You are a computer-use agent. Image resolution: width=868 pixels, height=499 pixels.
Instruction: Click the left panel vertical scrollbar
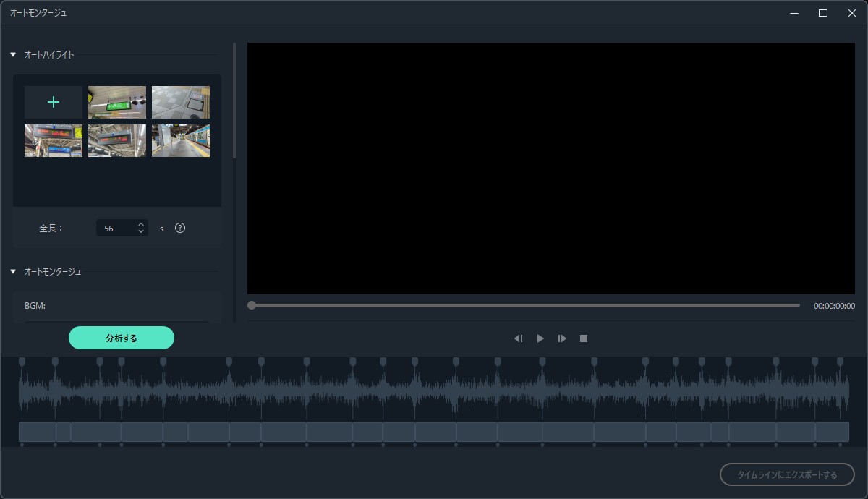pos(234,101)
